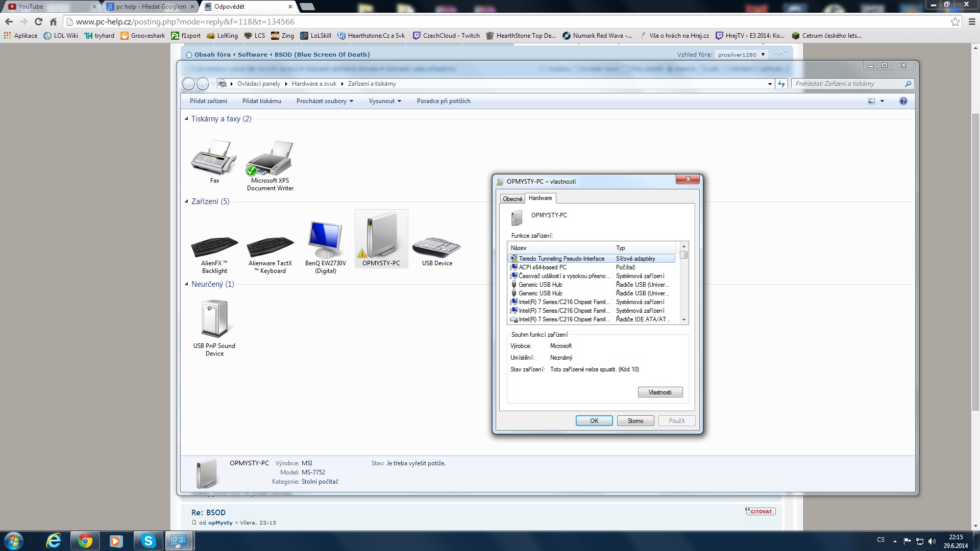Open the Vzhled fóra style dropdown
Screen dimensions: 980x551
click(x=741, y=55)
